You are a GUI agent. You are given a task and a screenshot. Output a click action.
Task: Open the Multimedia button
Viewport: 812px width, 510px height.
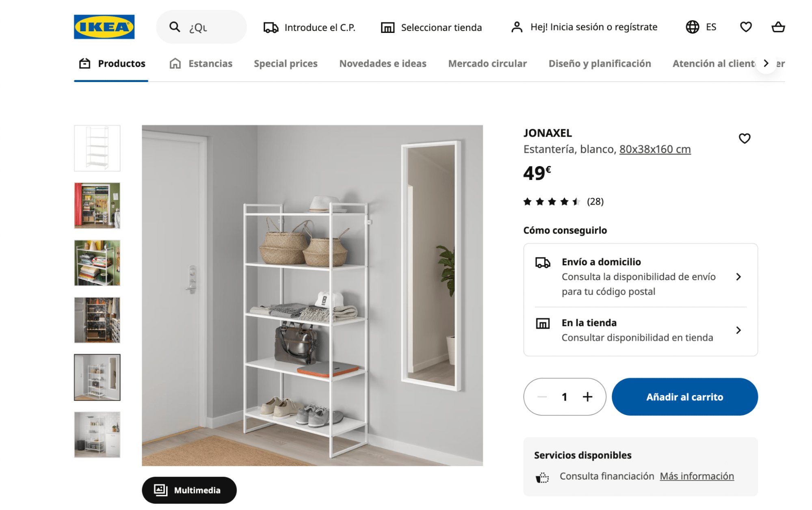coord(189,490)
